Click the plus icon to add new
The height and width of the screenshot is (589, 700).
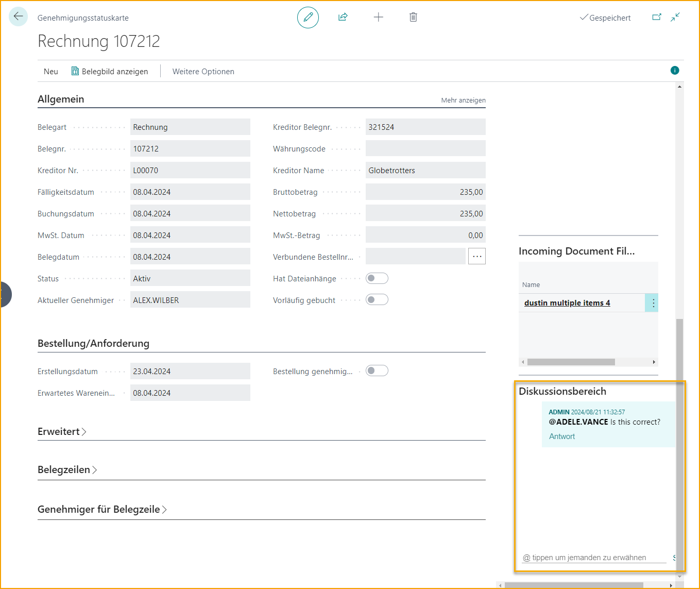379,18
